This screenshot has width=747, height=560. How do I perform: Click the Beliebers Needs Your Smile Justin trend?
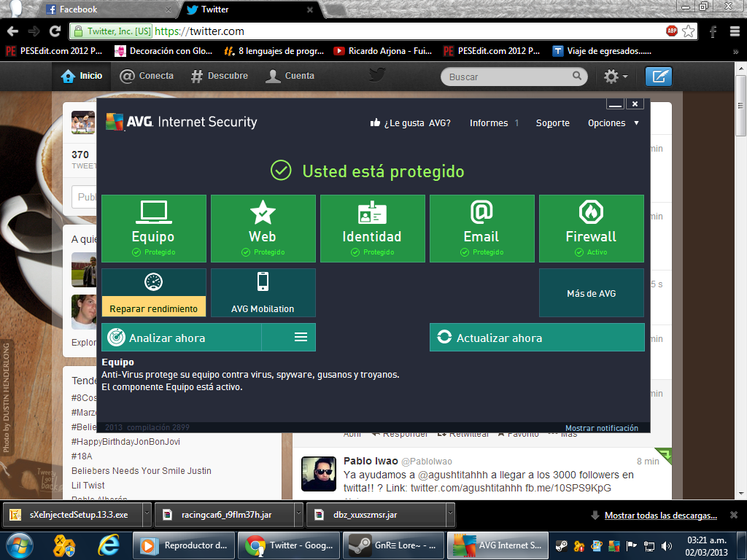tap(142, 470)
